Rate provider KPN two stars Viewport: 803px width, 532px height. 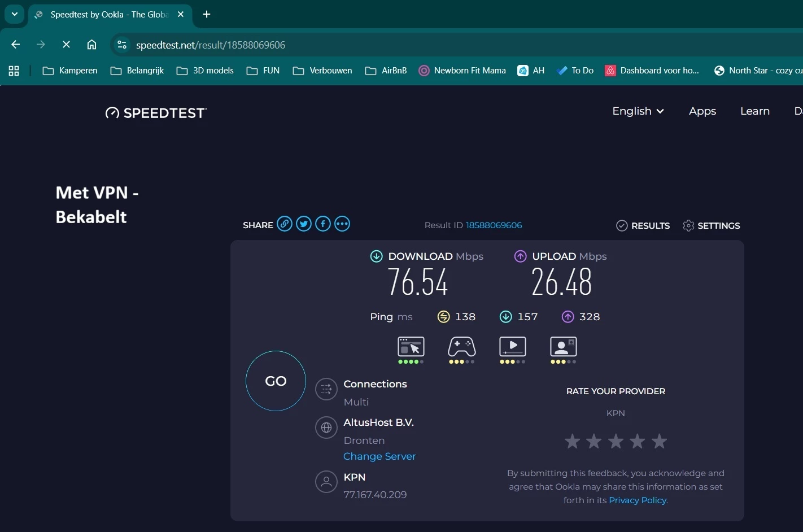click(x=594, y=441)
